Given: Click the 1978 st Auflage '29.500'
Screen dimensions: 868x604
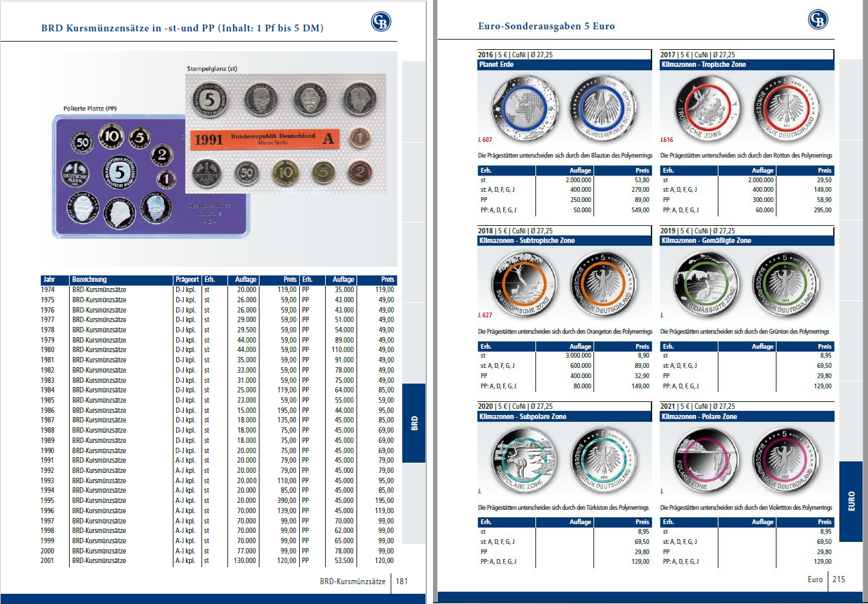Looking at the screenshot, I should (x=247, y=330).
